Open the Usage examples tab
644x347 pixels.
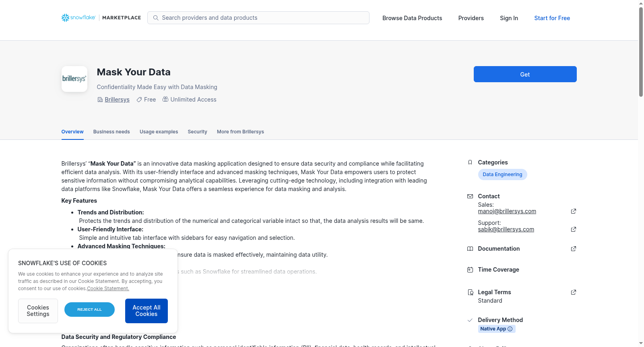(x=159, y=132)
